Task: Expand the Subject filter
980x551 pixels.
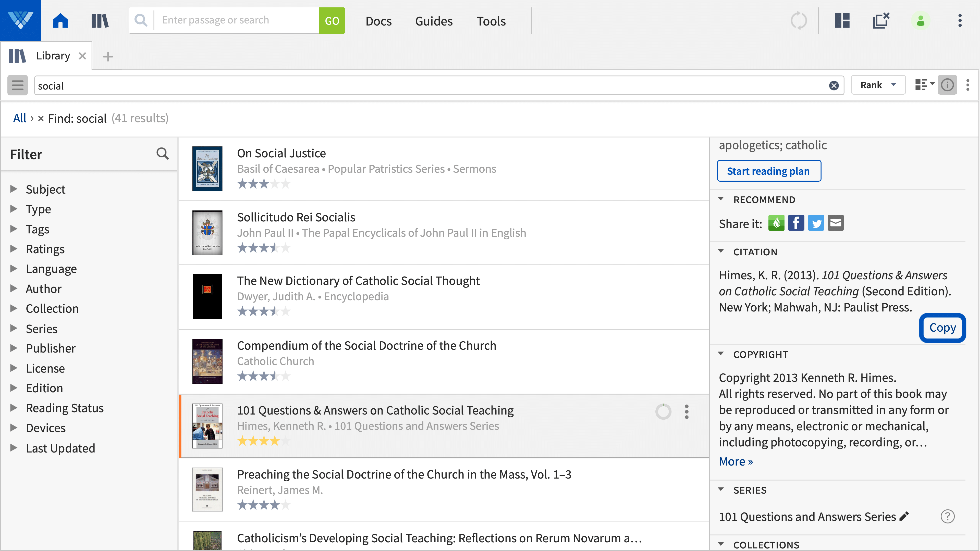Action: (x=14, y=189)
